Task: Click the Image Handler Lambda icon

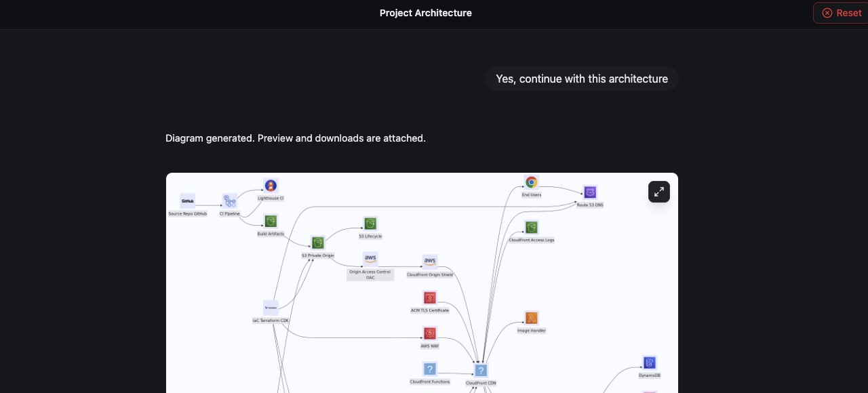Action: 531,318
